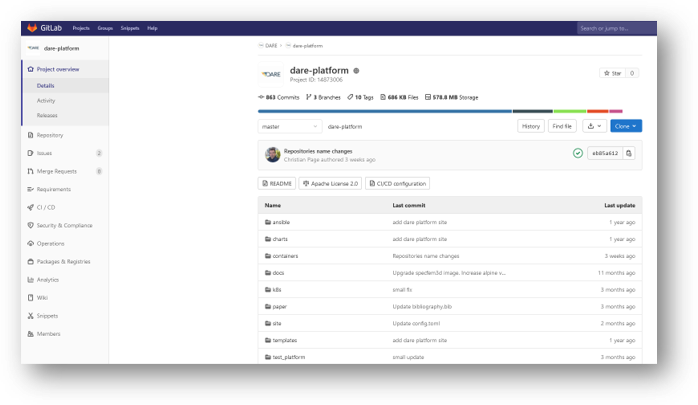Star the dare-platform project
This screenshot has height=405, width=698.
(612, 73)
